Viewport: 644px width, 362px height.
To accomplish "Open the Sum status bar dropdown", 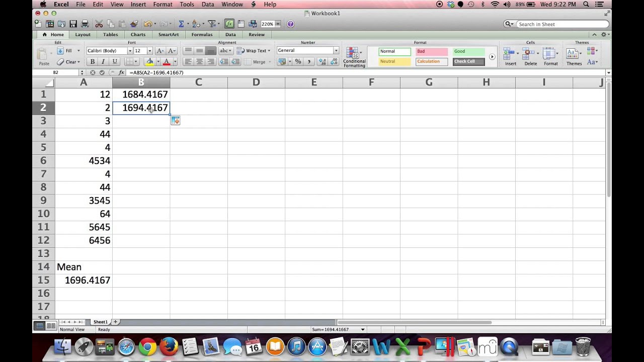I will (363, 330).
